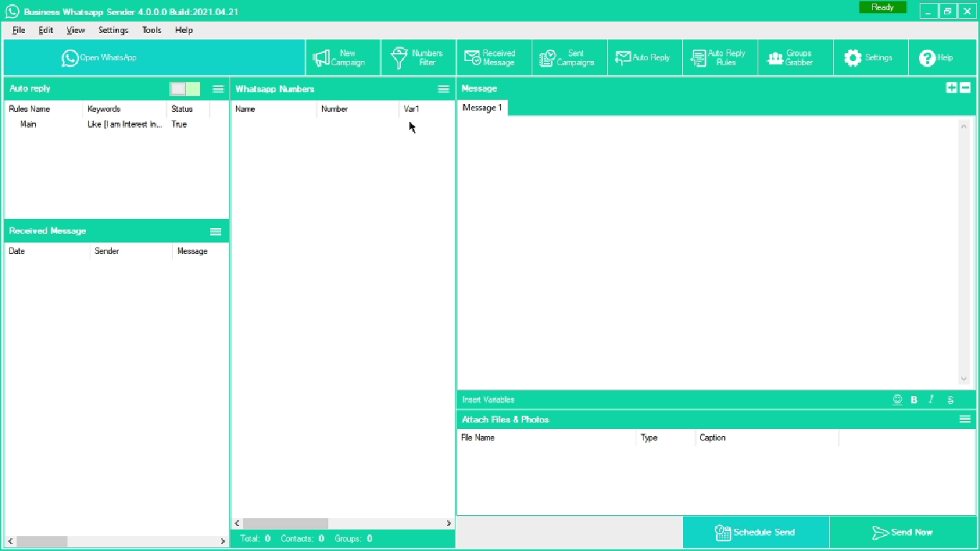This screenshot has width=980, height=551.
Task: Click the Whatsapp Numbers horizontal scrollbar
Action: tap(286, 523)
